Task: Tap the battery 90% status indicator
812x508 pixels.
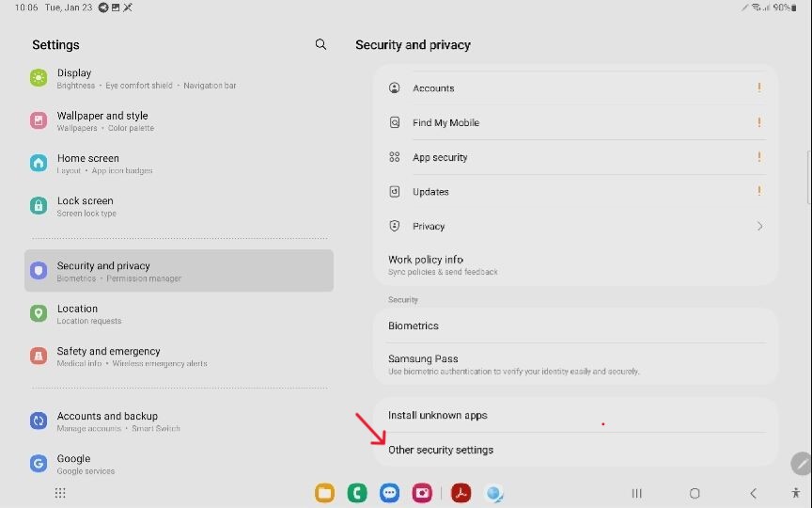Action: (x=785, y=8)
